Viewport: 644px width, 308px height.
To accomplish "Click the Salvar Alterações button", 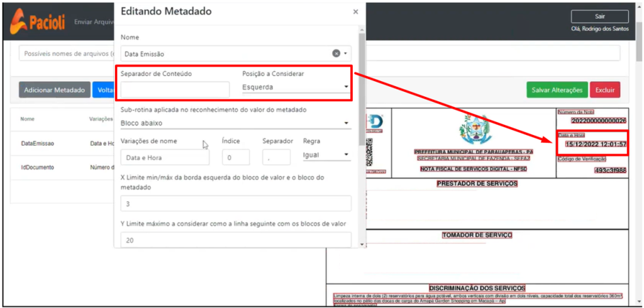I will point(557,90).
